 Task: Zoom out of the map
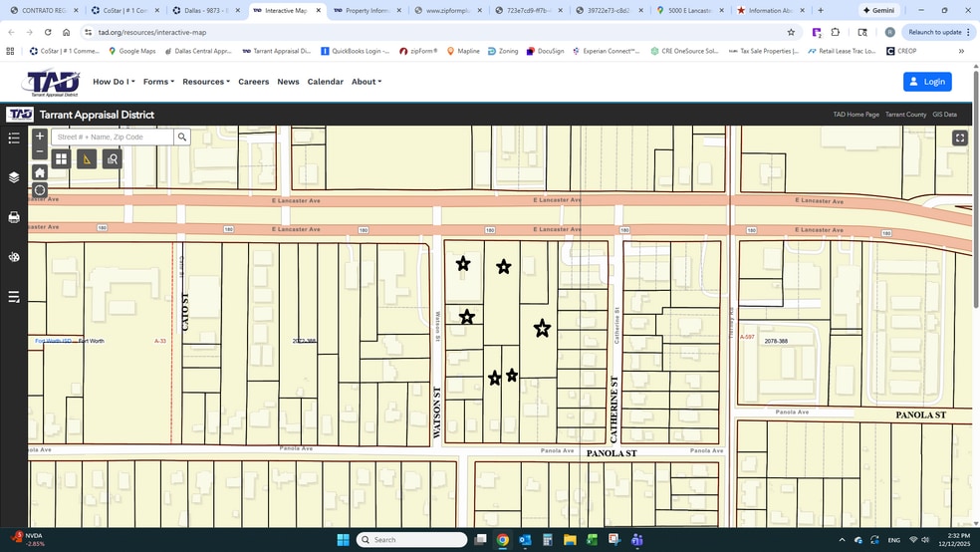point(40,152)
